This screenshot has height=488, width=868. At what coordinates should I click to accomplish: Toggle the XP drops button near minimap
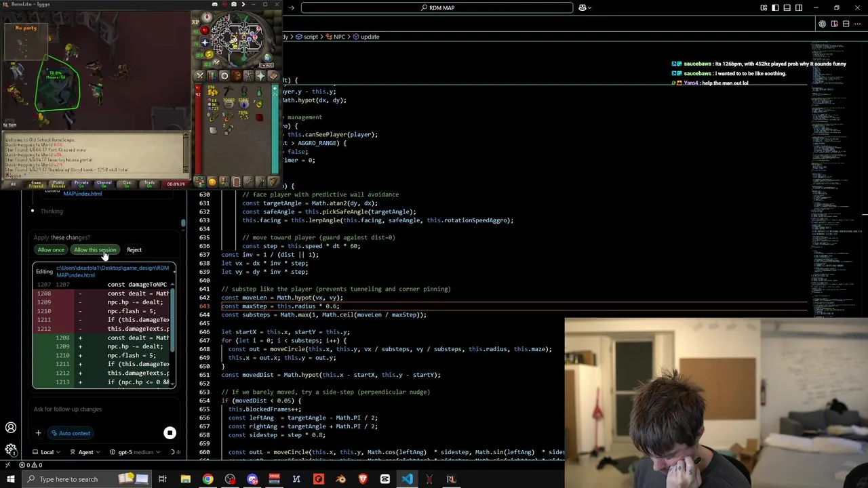click(196, 22)
